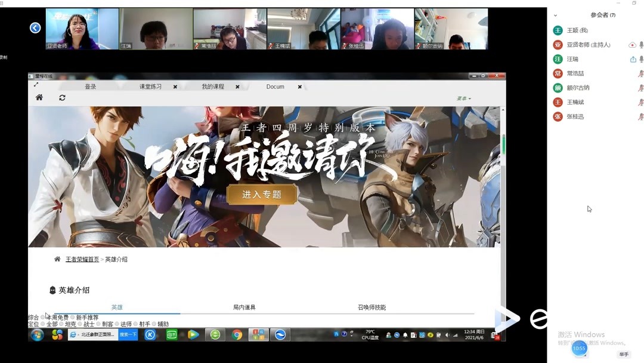The width and height of the screenshot is (644, 363).
Task: Mute 汪瑞's microphone in the participant list
Action: click(x=640, y=59)
